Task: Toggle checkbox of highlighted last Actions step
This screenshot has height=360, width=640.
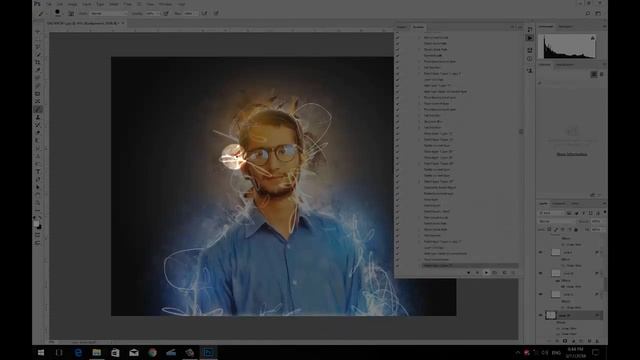Action: point(398,265)
